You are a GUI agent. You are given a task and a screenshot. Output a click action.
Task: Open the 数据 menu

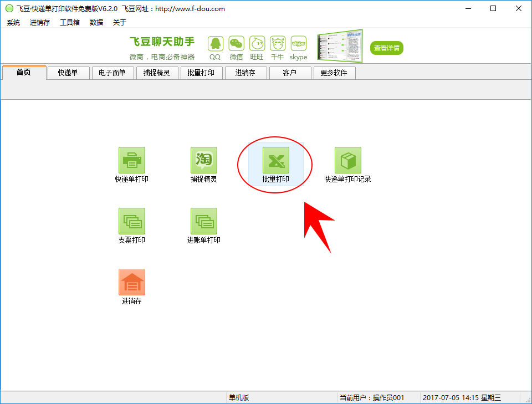tap(96, 22)
